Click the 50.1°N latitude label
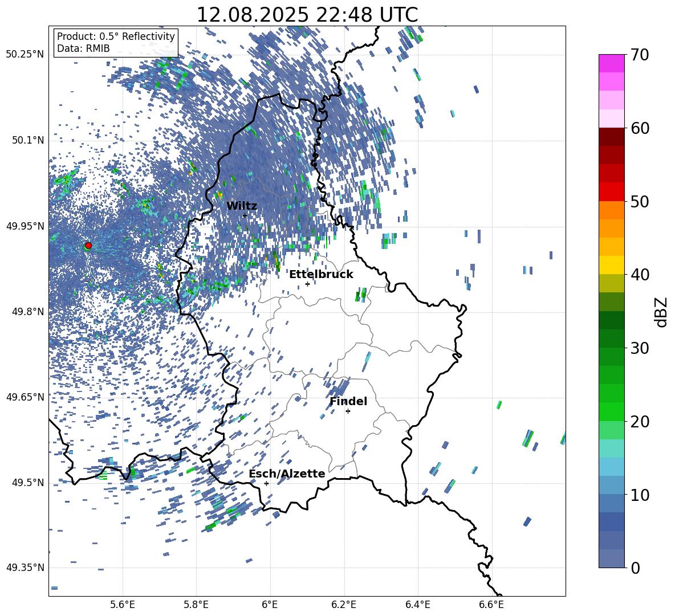This screenshot has width=675, height=616. 27,140
